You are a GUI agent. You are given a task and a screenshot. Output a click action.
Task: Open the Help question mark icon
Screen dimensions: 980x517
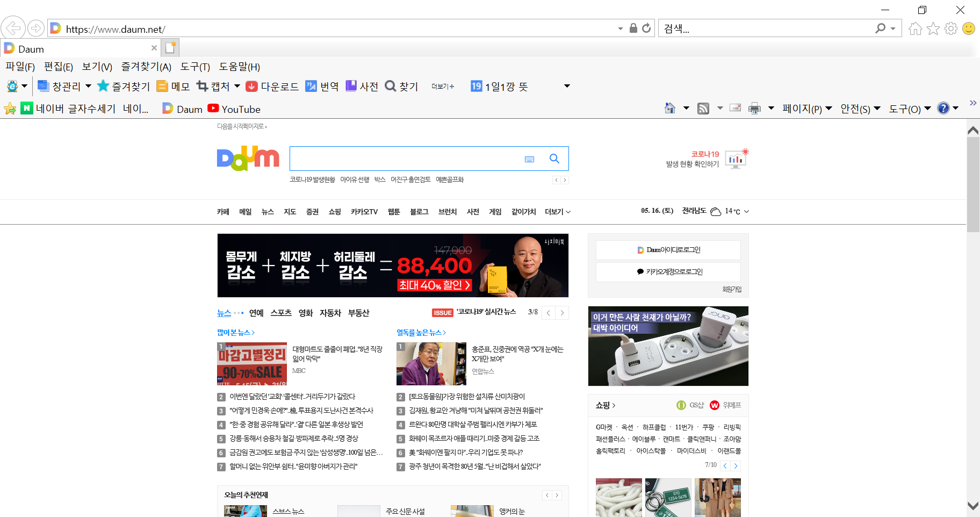[x=943, y=108]
